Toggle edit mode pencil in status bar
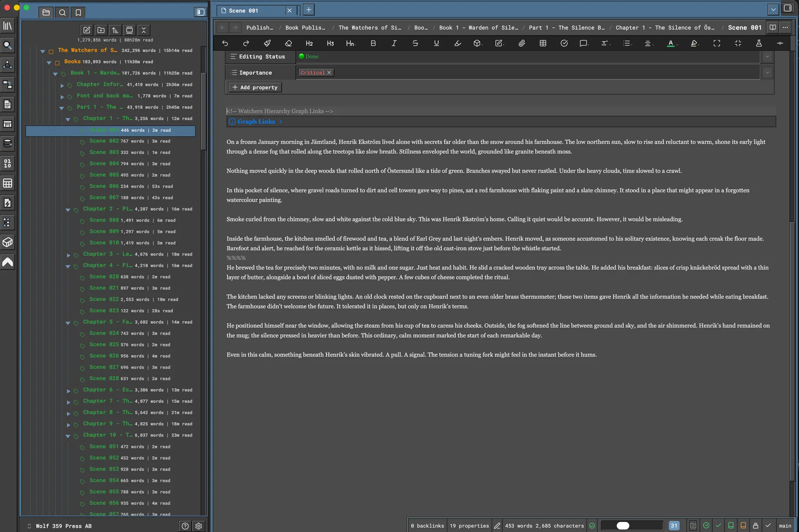This screenshot has width=799, height=532. (x=497, y=526)
